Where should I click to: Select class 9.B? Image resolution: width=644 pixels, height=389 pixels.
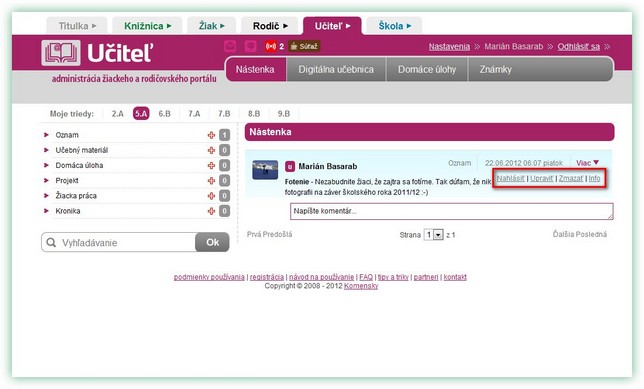(283, 114)
